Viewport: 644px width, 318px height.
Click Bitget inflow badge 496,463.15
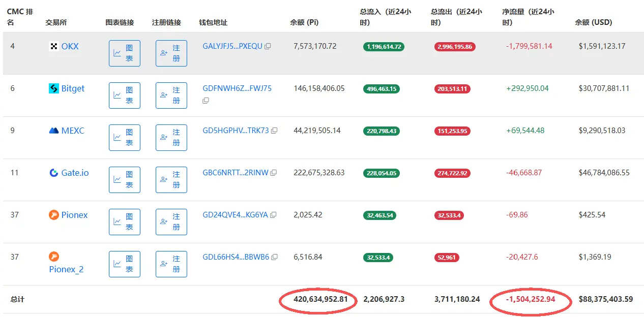point(381,89)
